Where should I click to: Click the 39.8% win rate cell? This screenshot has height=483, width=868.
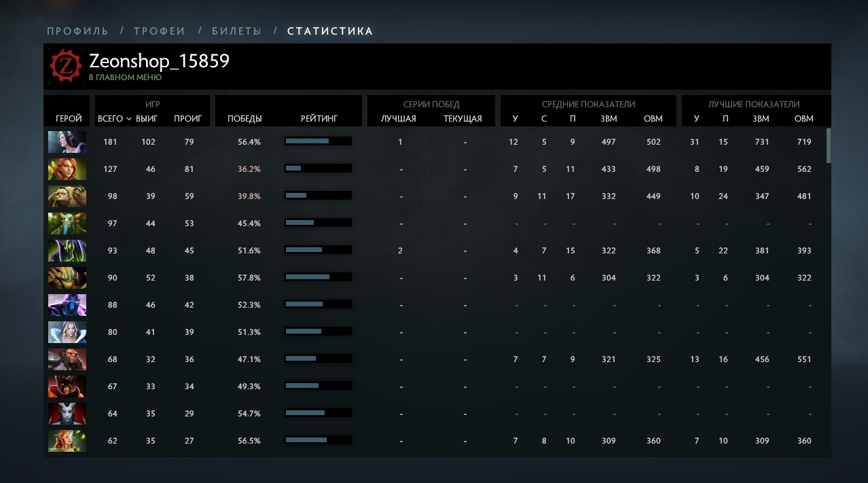249,196
